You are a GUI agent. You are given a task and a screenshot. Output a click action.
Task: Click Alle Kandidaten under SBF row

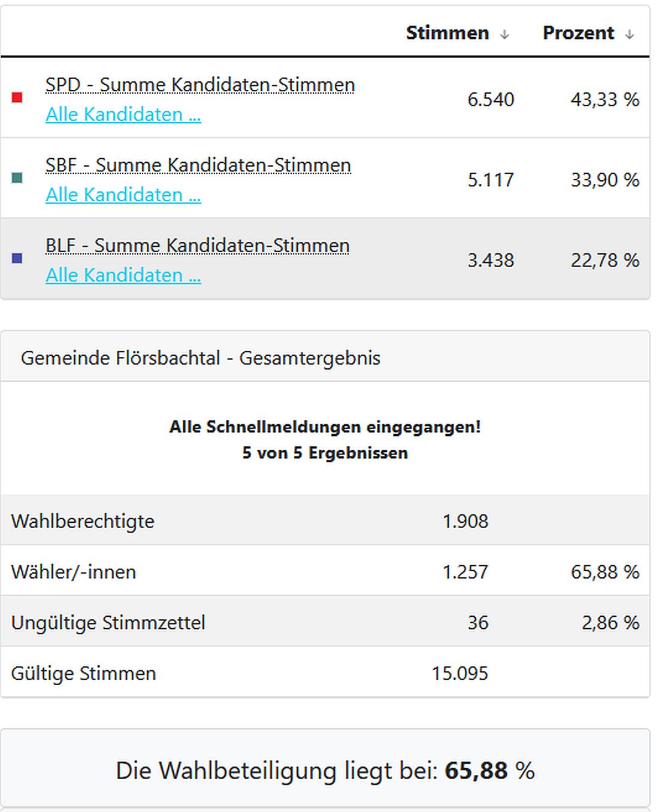123,195
